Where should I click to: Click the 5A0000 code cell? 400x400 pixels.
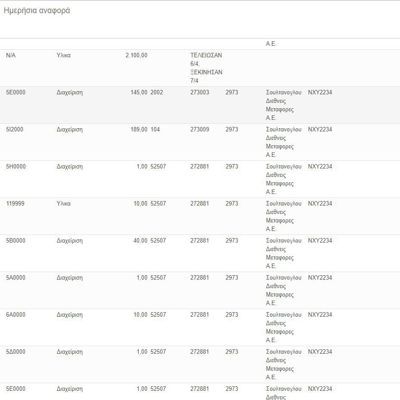point(15,277)
